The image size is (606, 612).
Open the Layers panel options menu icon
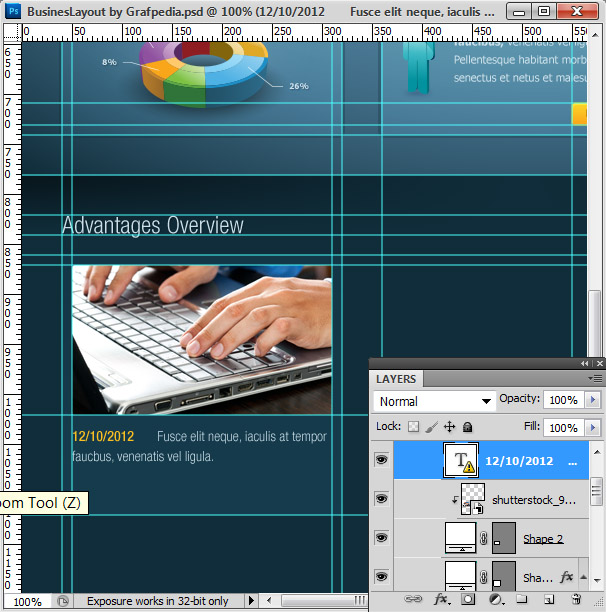[595, 378]
